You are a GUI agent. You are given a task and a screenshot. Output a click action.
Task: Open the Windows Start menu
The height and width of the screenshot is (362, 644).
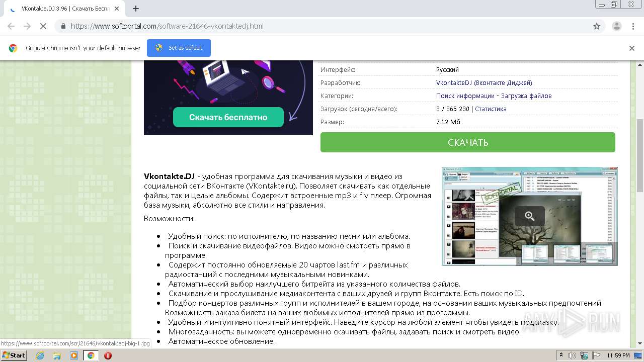[14, 355]
